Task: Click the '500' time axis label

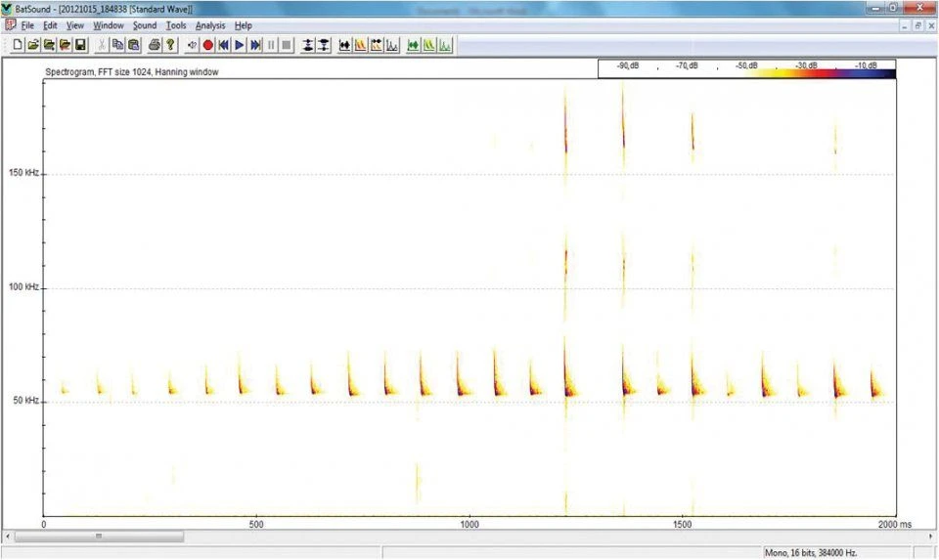Action: point(255,524)
